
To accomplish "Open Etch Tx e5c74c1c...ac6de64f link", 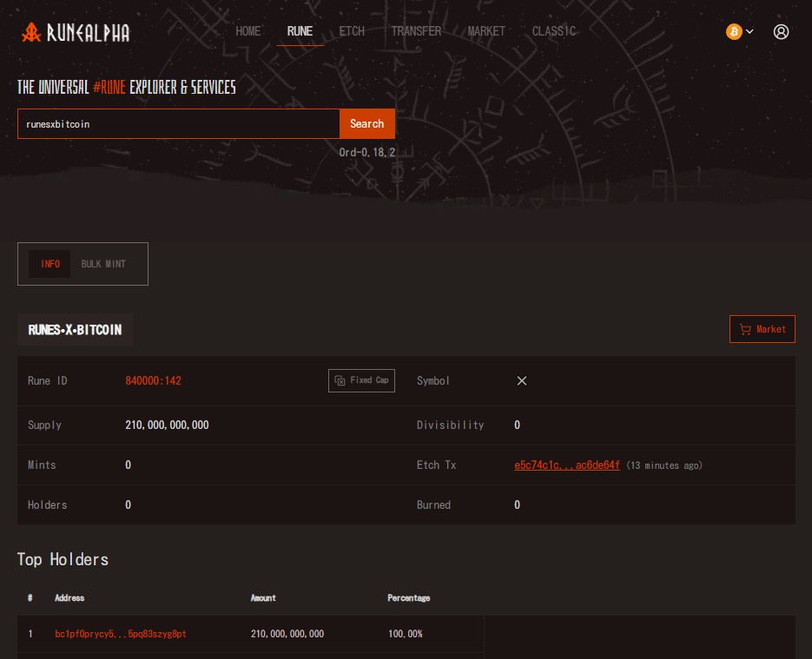I will coord(566,465).
